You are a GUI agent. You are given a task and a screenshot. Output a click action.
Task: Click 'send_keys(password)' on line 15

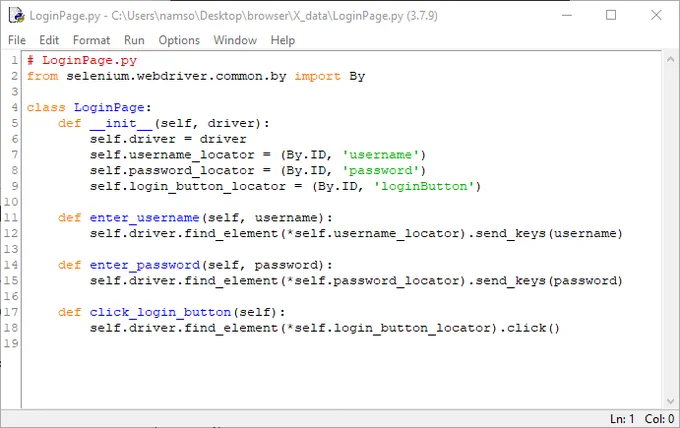549,281
